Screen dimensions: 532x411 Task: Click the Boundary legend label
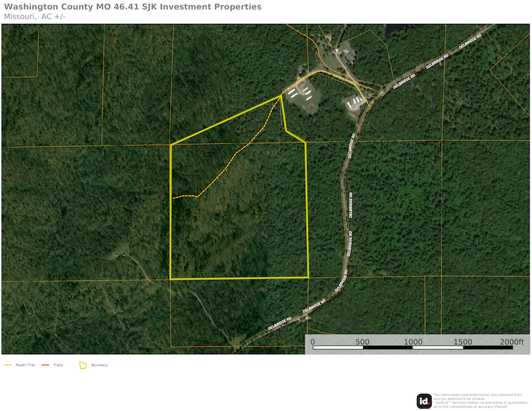100,365
